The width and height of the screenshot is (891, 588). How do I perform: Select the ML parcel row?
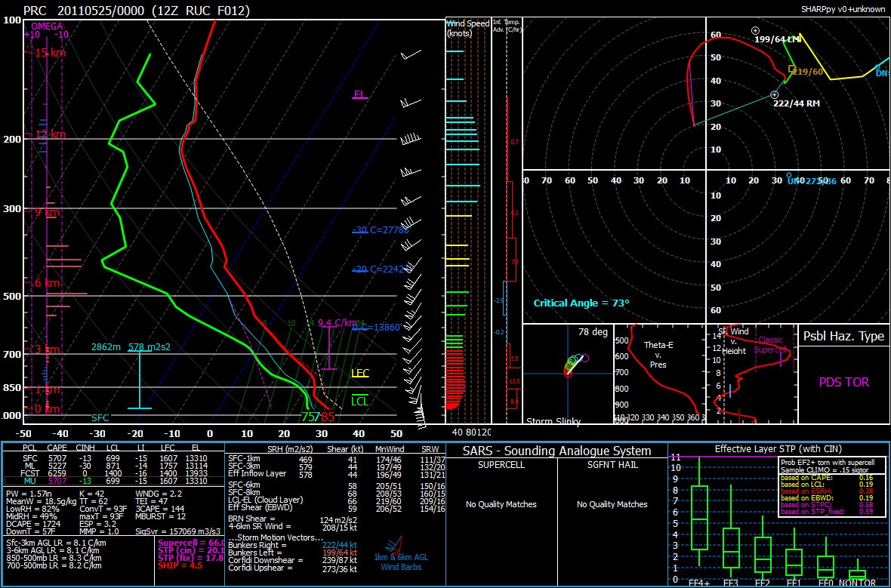pyautogui.click(x=113, y=465)
